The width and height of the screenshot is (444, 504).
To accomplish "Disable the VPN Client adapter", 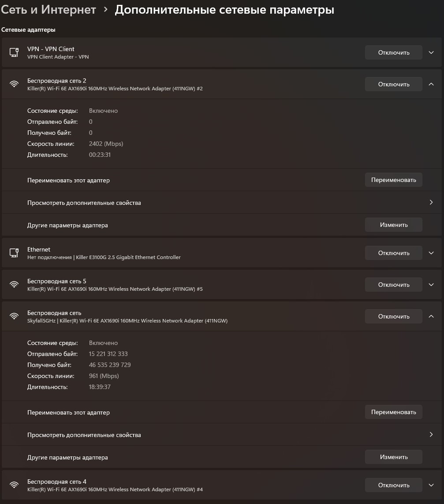I will 393,52.
